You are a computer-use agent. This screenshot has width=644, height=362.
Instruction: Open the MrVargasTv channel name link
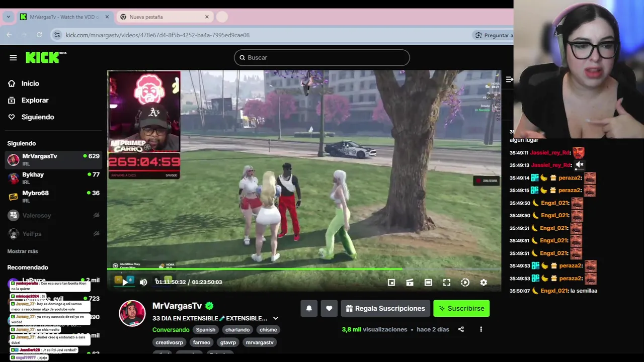click(x=177, y=306)
